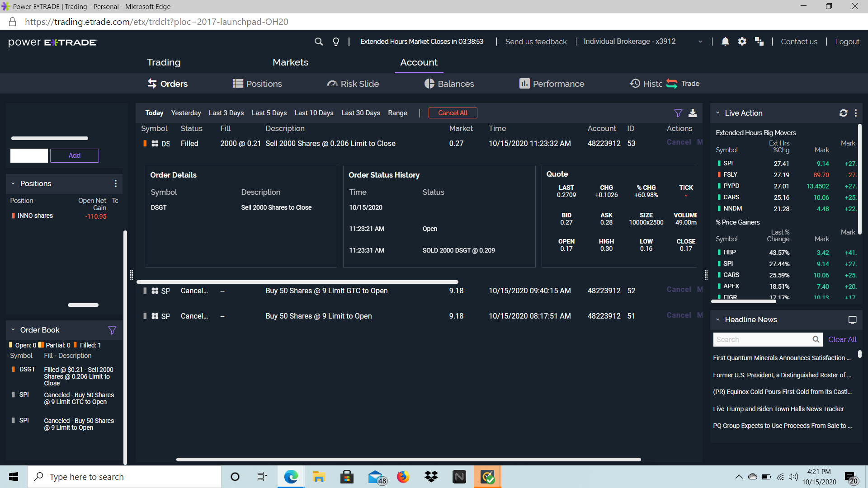The height and width of the screenshot is (488, 868).
Task: Collapse the Headline News section
Action: point(717,320)
